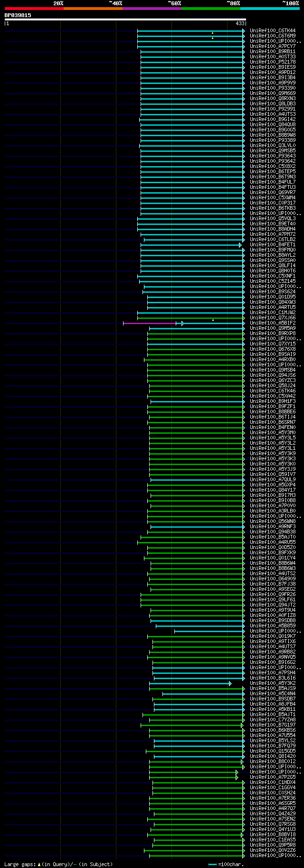The image size is (304, 868).
Task: Open hit UniRef100_P92991
Action: [273, 109]
